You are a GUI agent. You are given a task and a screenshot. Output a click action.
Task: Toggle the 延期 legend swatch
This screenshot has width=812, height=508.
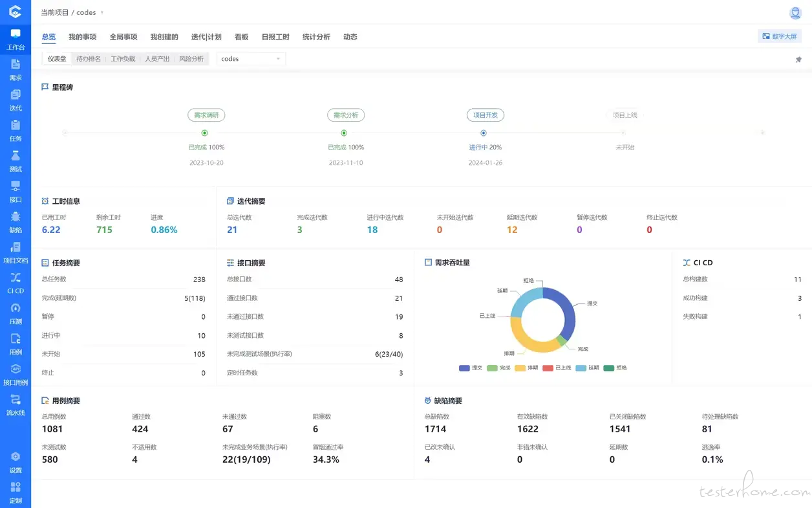(x=581, y=368)
